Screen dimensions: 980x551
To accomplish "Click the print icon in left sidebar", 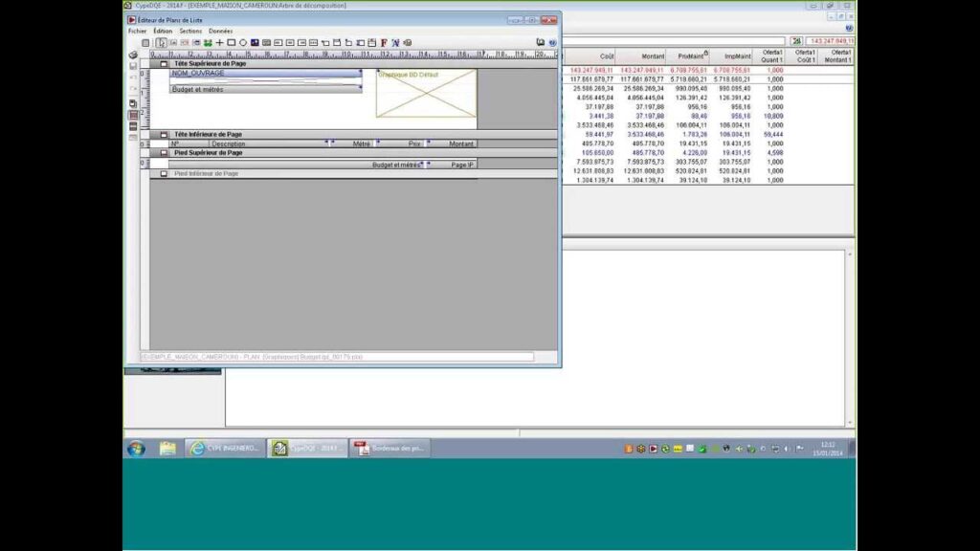I will point(133,55).
